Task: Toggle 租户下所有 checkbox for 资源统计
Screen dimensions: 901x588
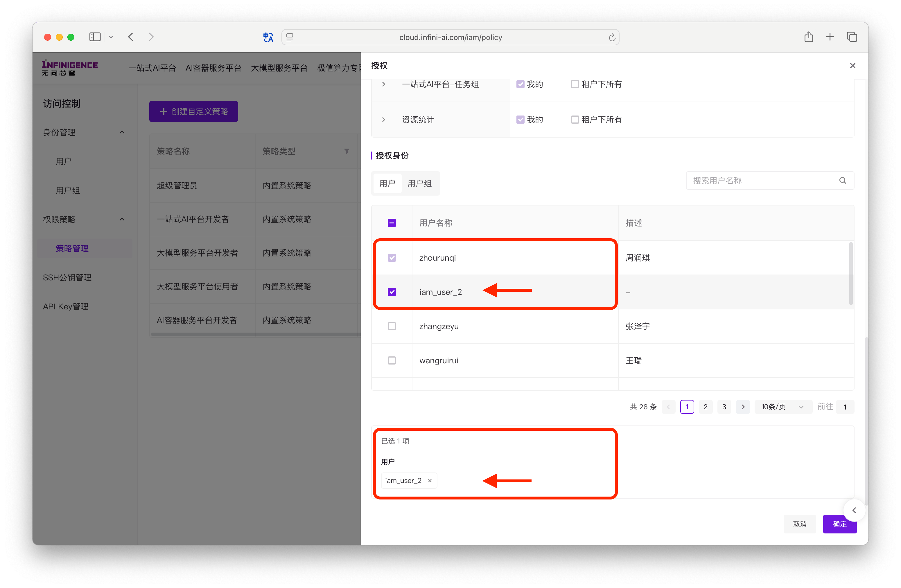Action: point(575,120)
